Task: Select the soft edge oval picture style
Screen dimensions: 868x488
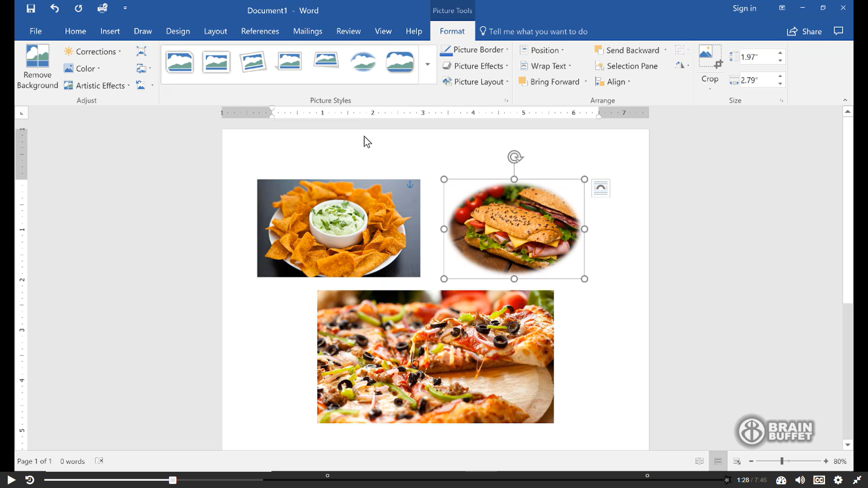Action: point(363,62)
